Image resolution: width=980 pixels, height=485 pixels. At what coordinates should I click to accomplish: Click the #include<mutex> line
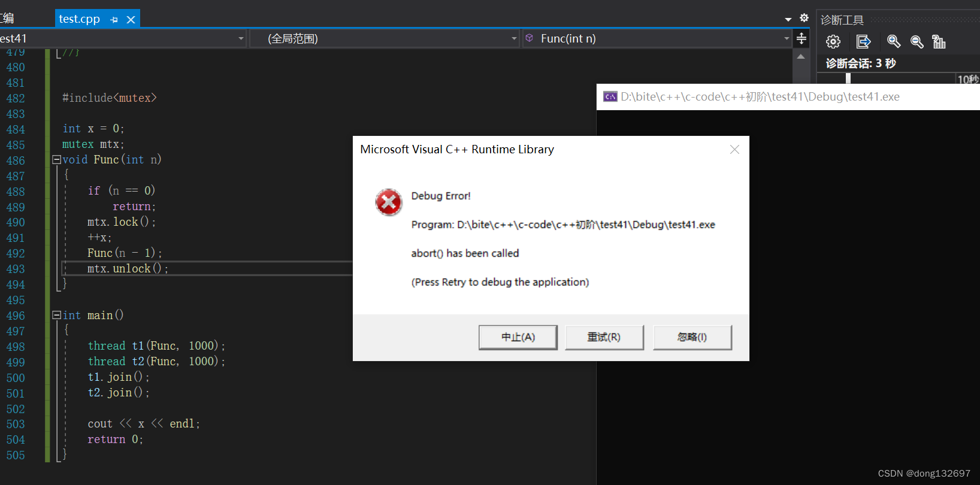point(110,98)
